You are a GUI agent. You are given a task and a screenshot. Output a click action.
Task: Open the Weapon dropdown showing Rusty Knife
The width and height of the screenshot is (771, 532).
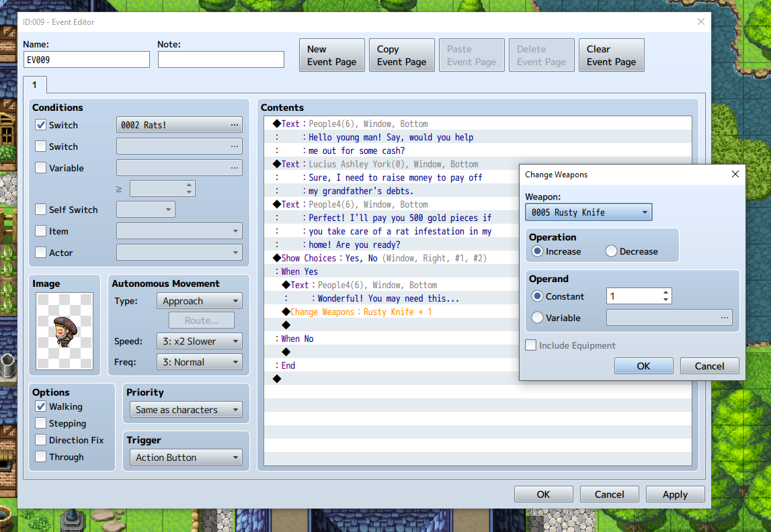point(588,212)
